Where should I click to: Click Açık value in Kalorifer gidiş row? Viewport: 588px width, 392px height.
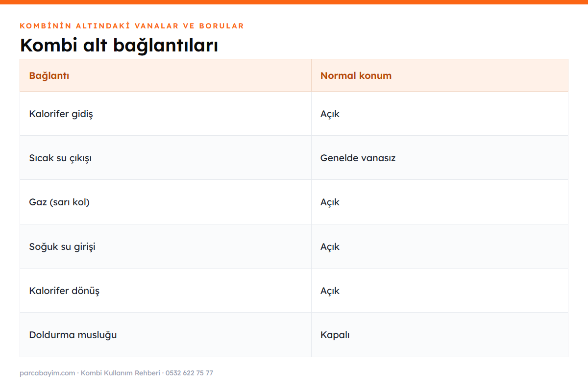tap(330, 114)
